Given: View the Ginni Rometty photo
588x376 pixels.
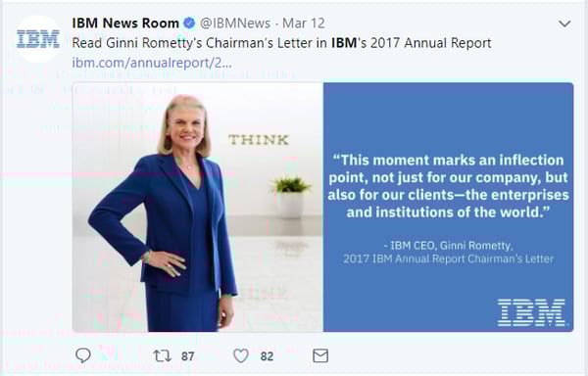Looking at the screenshot, I should click(x=198, y=208).
